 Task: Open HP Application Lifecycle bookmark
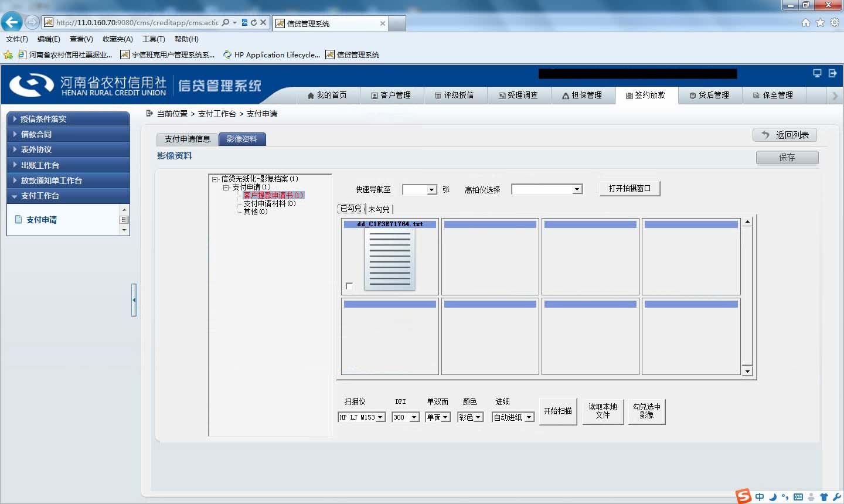(271, 55)
